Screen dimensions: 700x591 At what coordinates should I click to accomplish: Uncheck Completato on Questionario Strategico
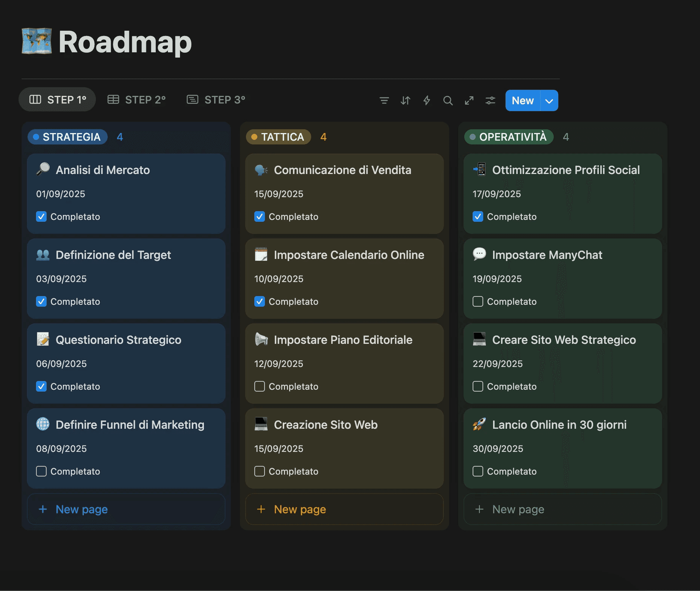(41, 386)
